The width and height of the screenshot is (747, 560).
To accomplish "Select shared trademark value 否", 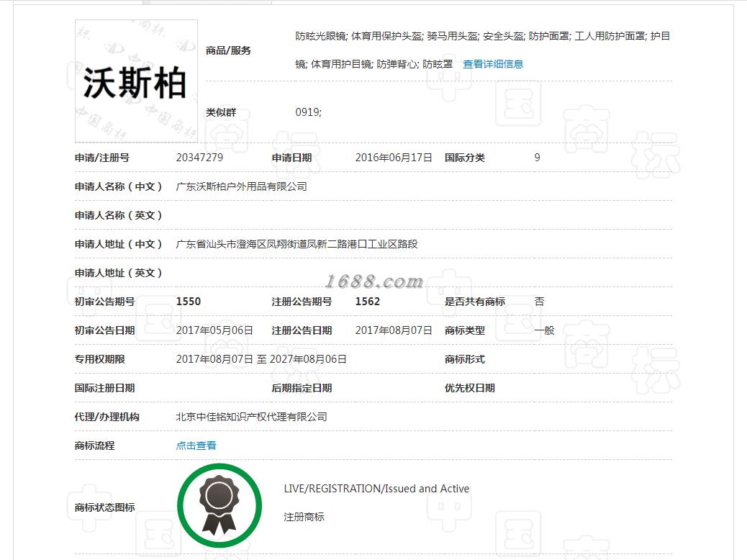I will 539,302.
